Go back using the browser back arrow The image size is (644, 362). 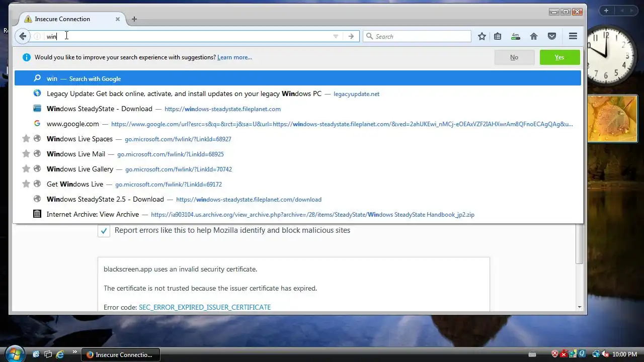[22, 36]
